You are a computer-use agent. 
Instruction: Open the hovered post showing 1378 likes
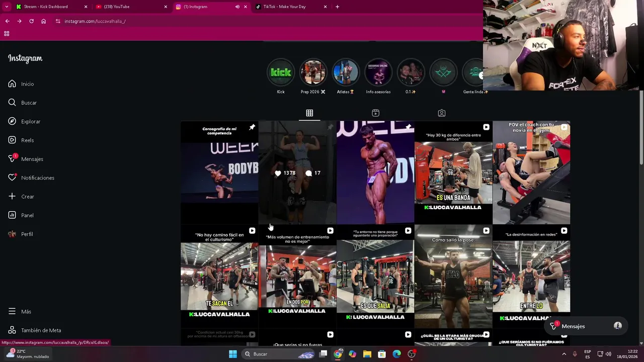point(297,172)
